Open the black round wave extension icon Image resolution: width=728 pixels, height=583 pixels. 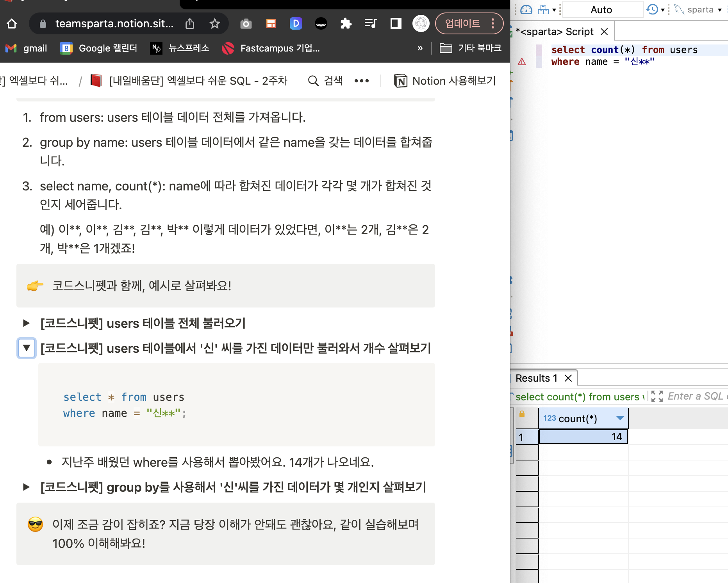pos(321,24)
